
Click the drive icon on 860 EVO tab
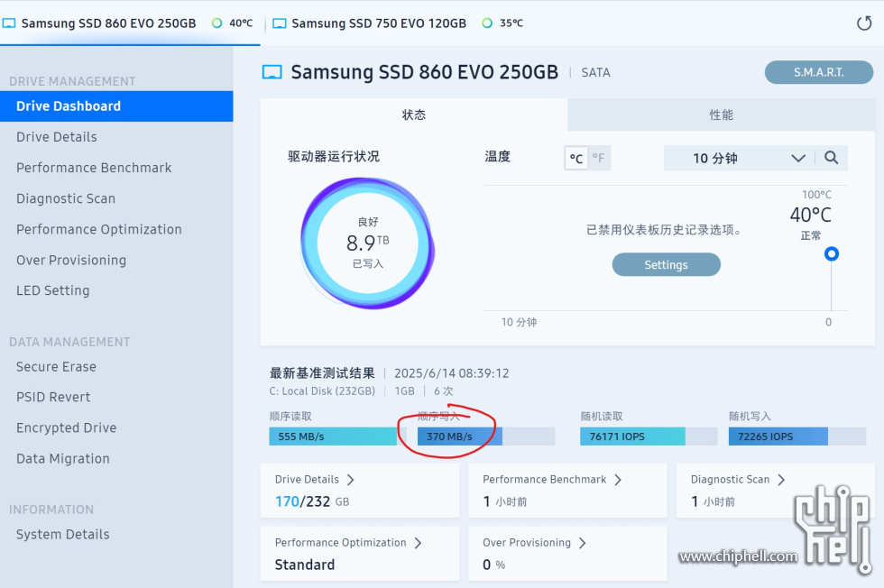(x=9, y=23)
